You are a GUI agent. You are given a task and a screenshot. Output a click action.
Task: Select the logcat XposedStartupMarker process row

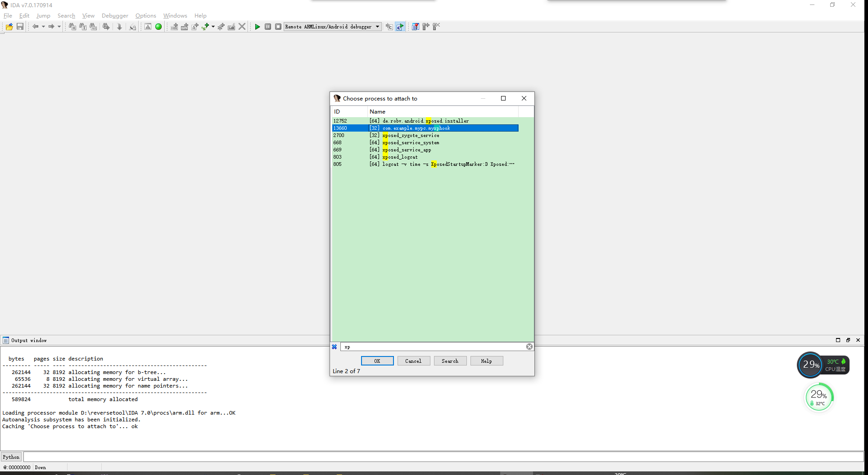tap(425, 164)
